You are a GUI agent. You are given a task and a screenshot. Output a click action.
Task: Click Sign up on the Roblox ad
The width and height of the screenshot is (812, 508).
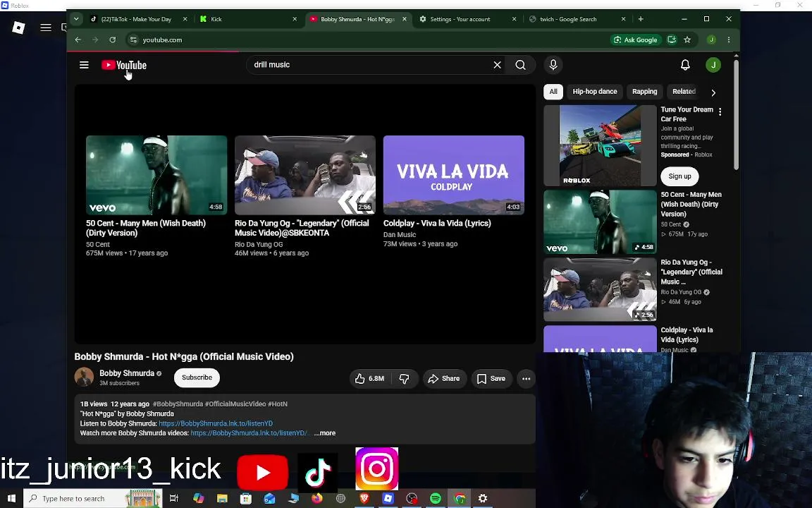[679, 176]
